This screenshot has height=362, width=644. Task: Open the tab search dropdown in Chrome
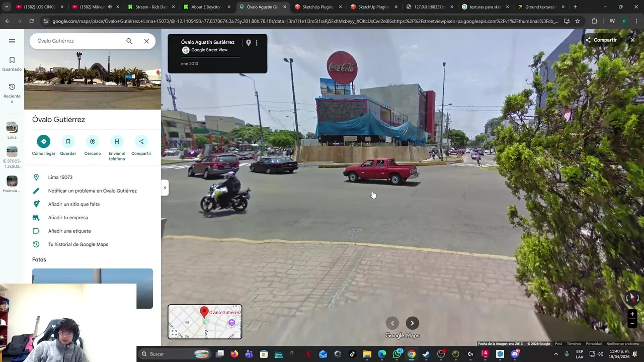7,7
